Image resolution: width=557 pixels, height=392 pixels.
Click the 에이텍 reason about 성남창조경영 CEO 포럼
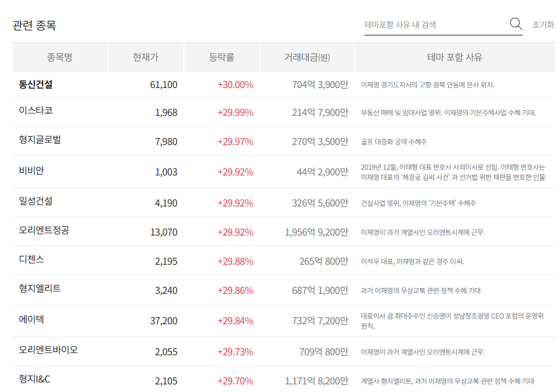click(x=452, y=321)
